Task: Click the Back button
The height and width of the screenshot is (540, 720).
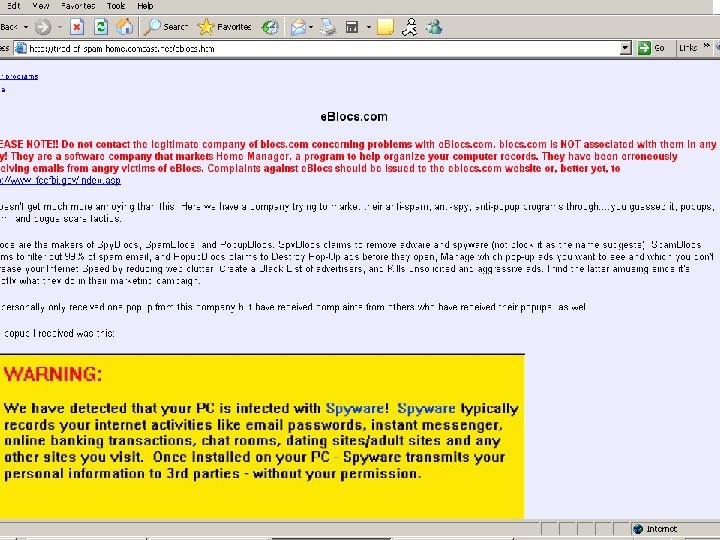Action: (x=10, y=27)
